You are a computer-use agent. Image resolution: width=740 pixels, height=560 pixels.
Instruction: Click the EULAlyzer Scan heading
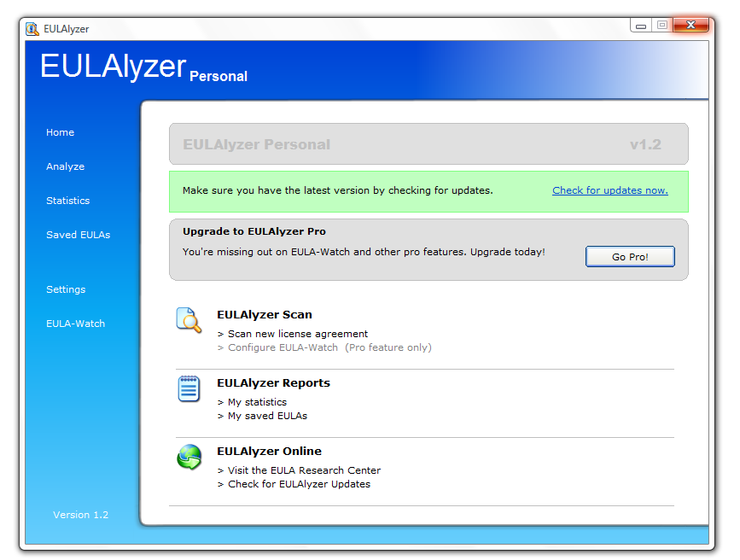(x=265, y=314)
